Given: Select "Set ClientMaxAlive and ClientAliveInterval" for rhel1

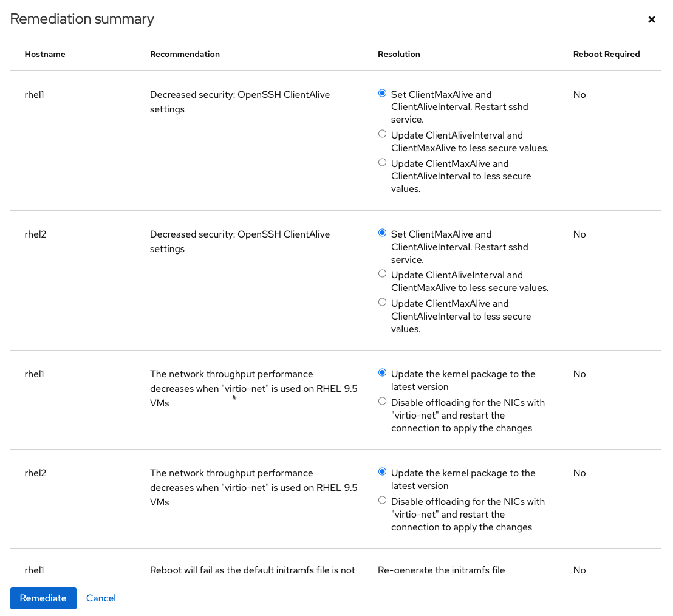Looking at the screenshot, I should [x=382, y=93].
